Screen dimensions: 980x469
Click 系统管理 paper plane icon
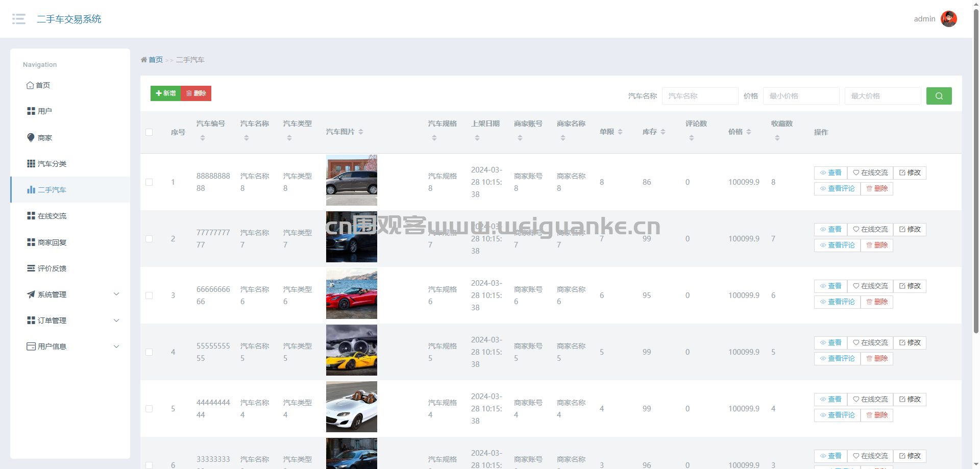[31, 294]
